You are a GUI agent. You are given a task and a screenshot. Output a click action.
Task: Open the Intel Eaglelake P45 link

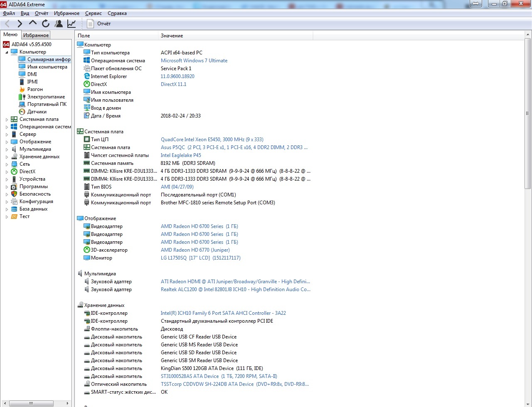point(181,155)
